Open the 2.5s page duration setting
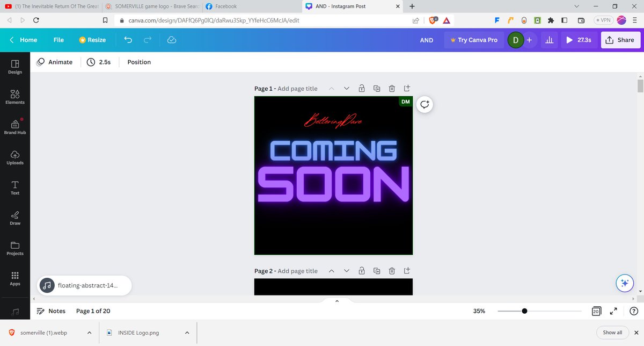Image resolution: width=644 pixels, height=346 pixels. (x=99, y=62)
